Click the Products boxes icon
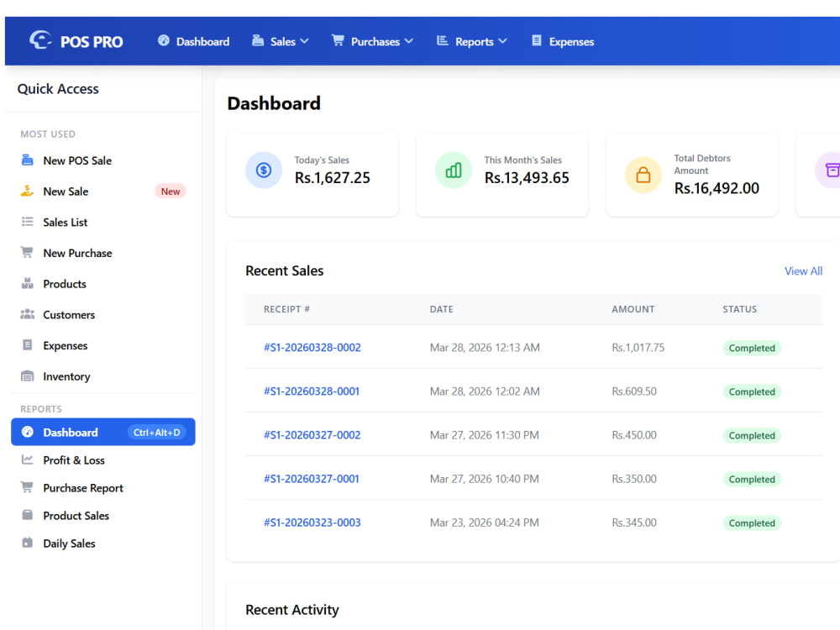 point(28,283)
